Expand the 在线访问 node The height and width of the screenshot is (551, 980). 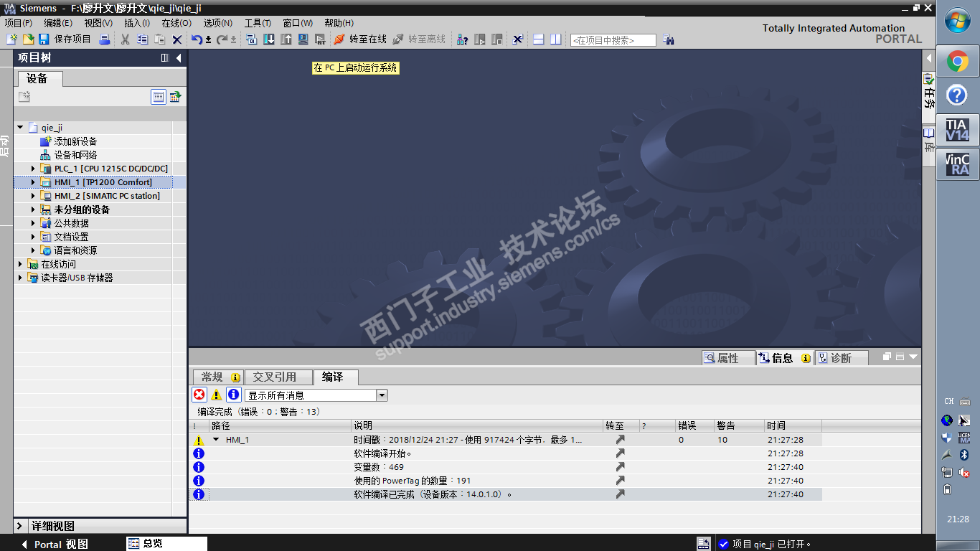pos(20,264)
